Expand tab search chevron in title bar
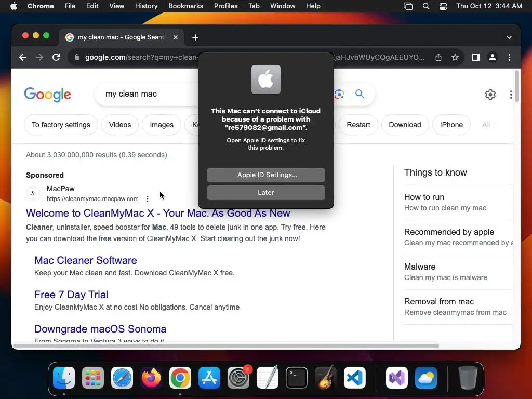Image resolution: width=532 pixels, height=399 pixels. (x=509, y=37)
